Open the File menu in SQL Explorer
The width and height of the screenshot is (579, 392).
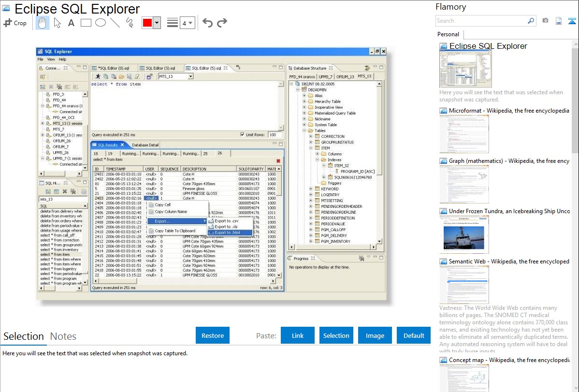[x=40, y=59]
